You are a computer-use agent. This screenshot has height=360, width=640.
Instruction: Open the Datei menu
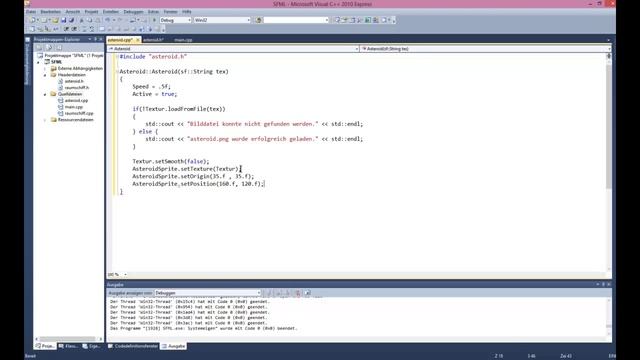[x=31, y=12]
